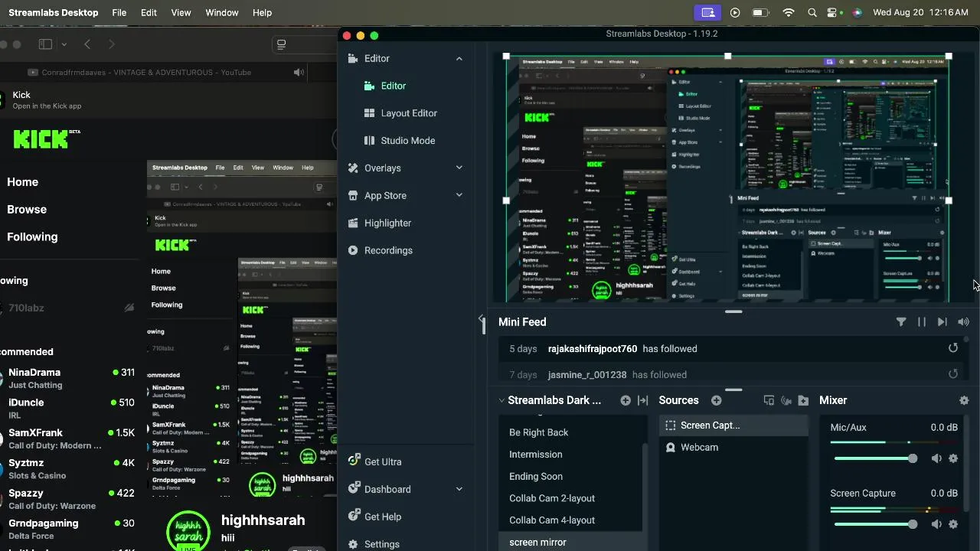This screenshot has width=980, height=551.
Task: Open the Highlighter page
Action: (387, 223)
